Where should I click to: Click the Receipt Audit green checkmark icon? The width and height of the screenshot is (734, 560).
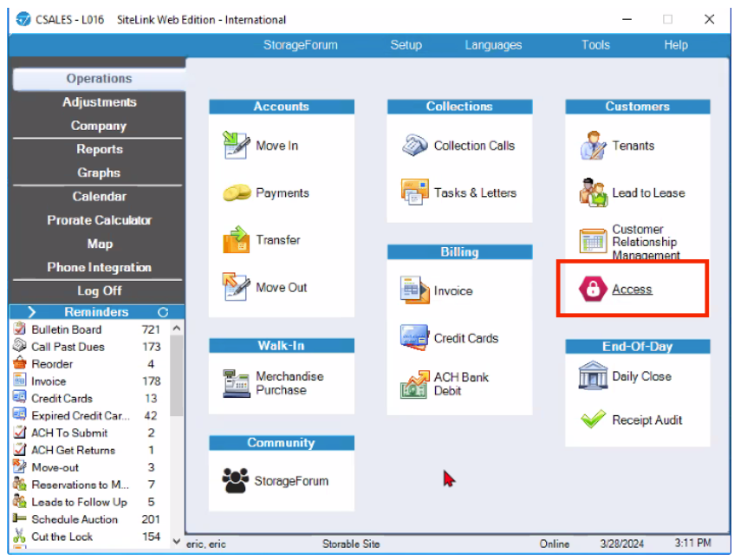[593, 420]
